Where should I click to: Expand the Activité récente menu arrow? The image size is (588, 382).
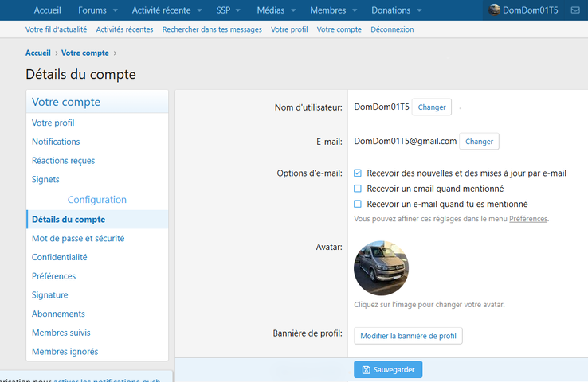199,10
